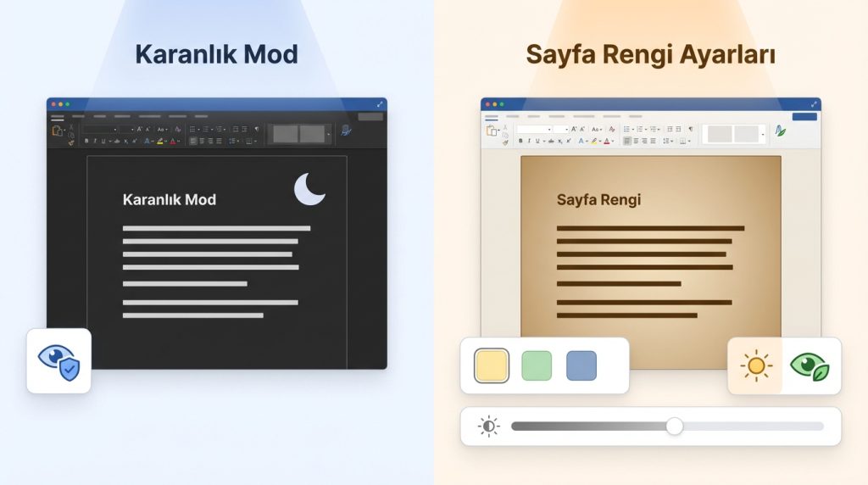868x485 pixels.
Task: Toggle paragraph marks in the dark window
Action: pyautogui.click(x=256, y=129)
